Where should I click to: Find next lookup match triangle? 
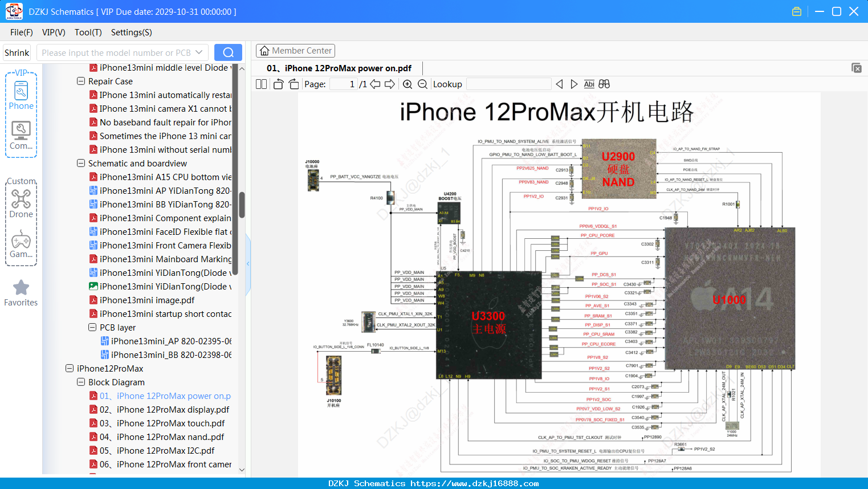[x=574, y=84]
